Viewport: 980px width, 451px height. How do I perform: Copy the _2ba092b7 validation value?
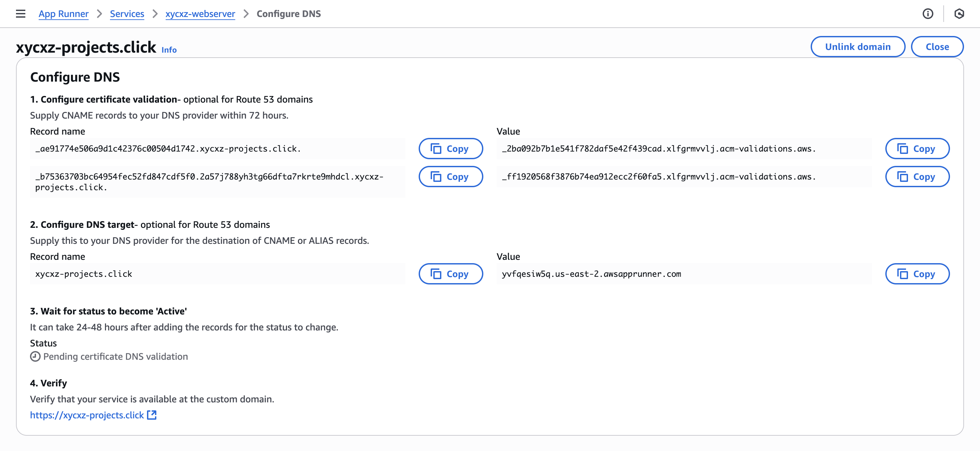coord(917,149)
